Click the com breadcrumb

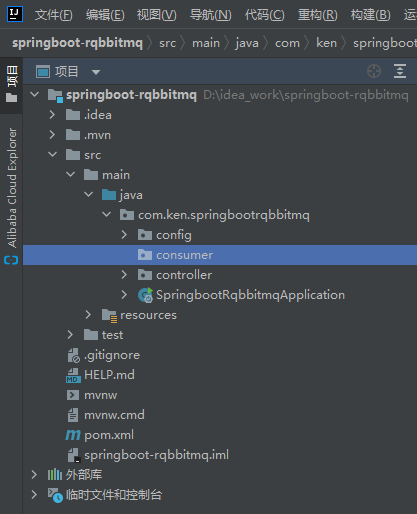(x=287, y=43)
